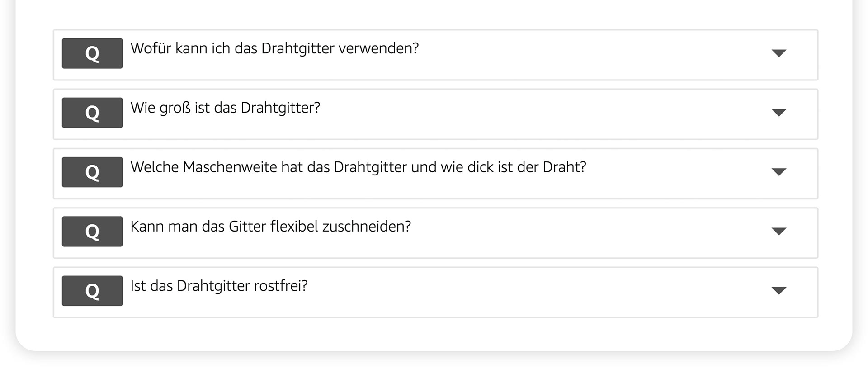Click the text "Kann man das Gitter flexibel zuschneiden?"
This screenshot has width=868, height=388.
pyautogui.click(x=270, y=227)
